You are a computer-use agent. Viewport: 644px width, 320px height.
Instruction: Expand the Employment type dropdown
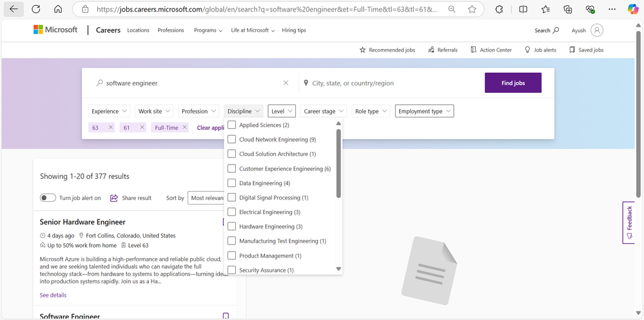(424, 112)
